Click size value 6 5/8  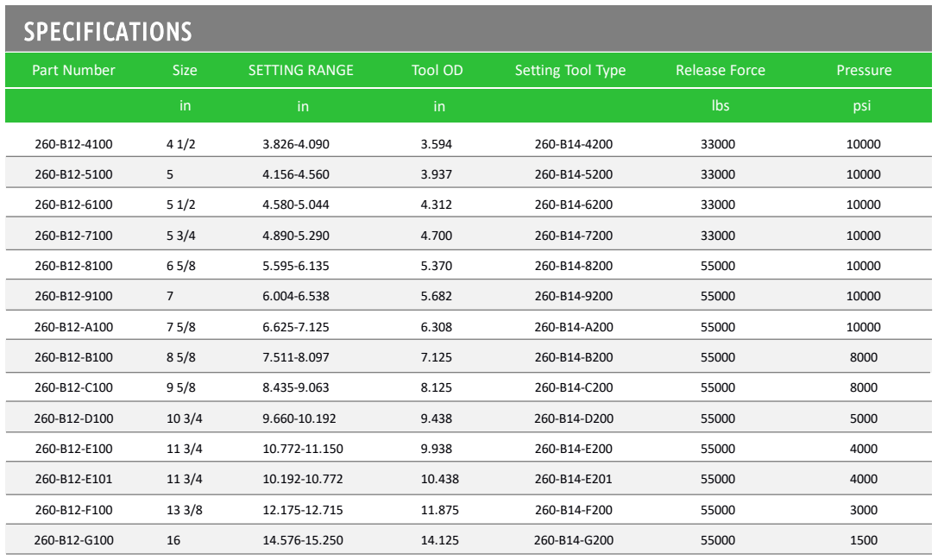[x=180, y=266]
